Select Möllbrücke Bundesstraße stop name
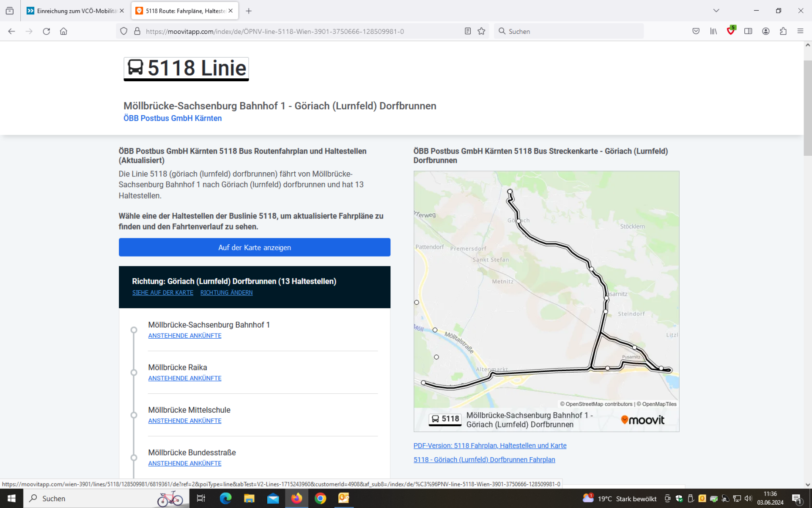Viewport: 812px width, 508px height. pos(192,453)
